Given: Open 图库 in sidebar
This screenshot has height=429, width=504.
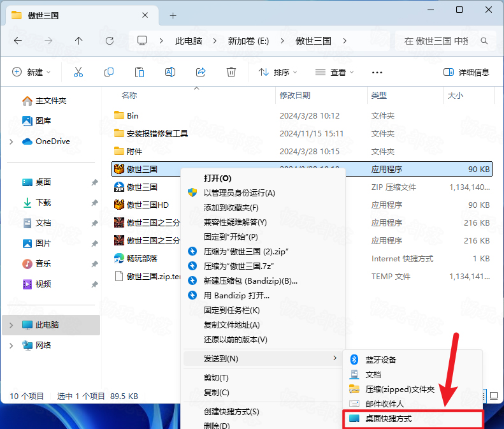Looking at the screenshot, I should pos(37,121).
